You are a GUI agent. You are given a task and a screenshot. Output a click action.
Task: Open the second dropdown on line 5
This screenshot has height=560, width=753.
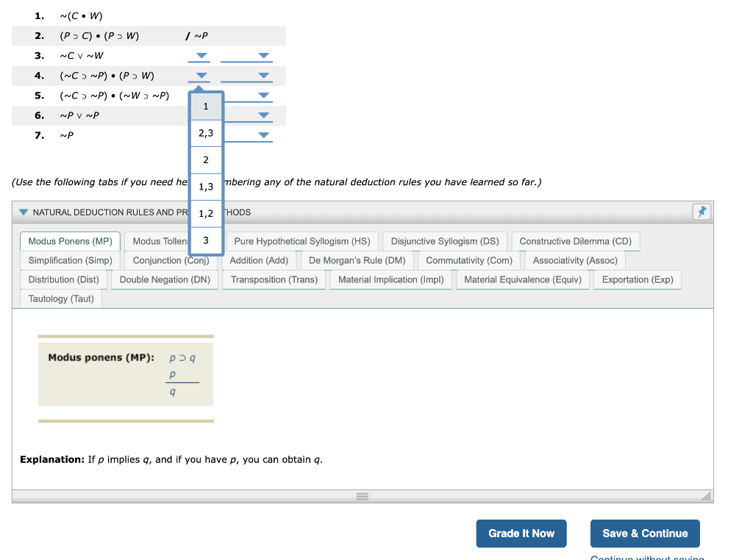[262, 96]
